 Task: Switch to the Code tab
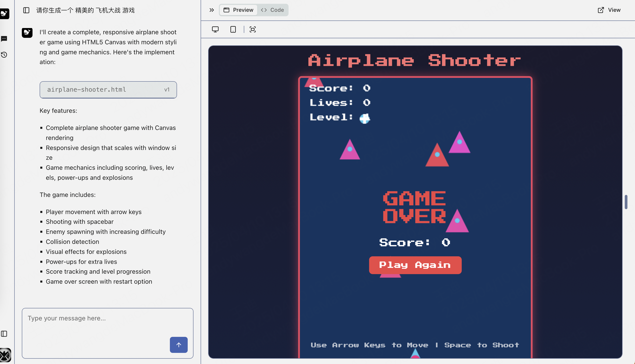[272, 10]
